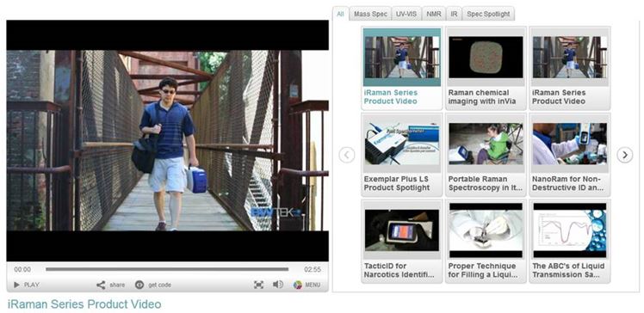Switch to the UV-VIS tab
Image resolution: width=644 pixels, height=313 pixels.
point(406,14)
